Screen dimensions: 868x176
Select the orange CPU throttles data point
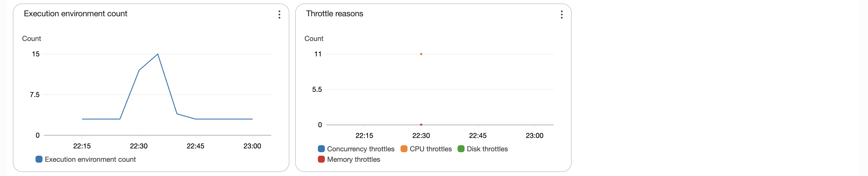(x=421, y=54)
